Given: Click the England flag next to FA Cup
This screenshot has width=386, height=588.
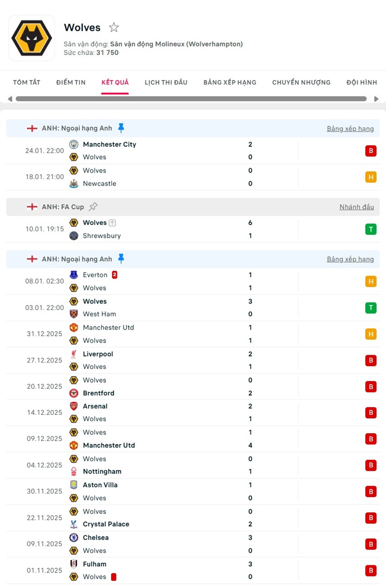Looking at the screenshot, I should coord(32,207).
